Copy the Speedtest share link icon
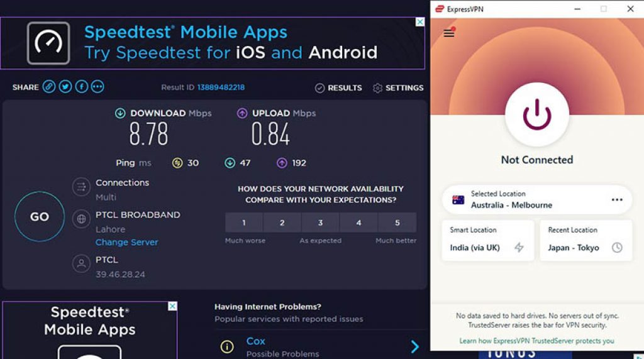This screenshot has width=644, height=359. [x=49, y=87]
